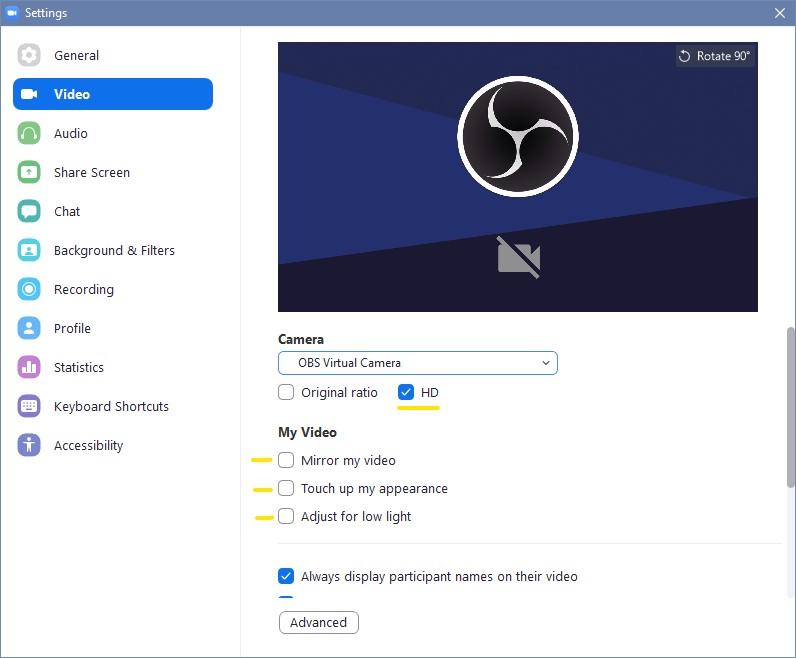Click the Chat bubble icon
The image size is (796, 658).
[x=29, y=211]
